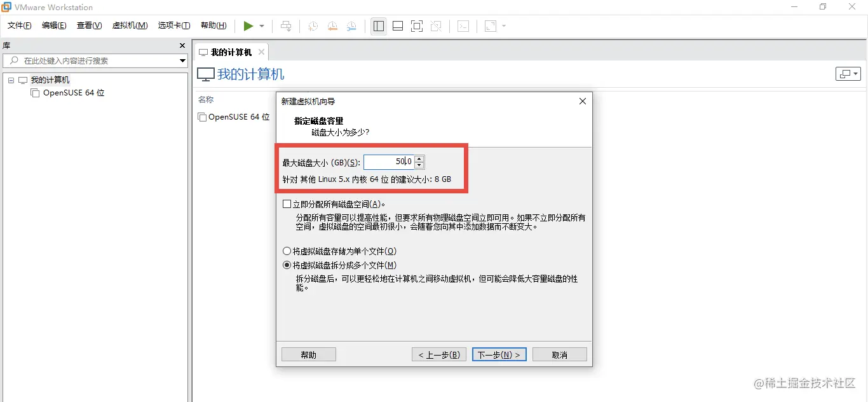Enable 立即分配所有磁盘空间 checkbox
868x402 pixels.
pyautogui.click(x=287, y=204)
